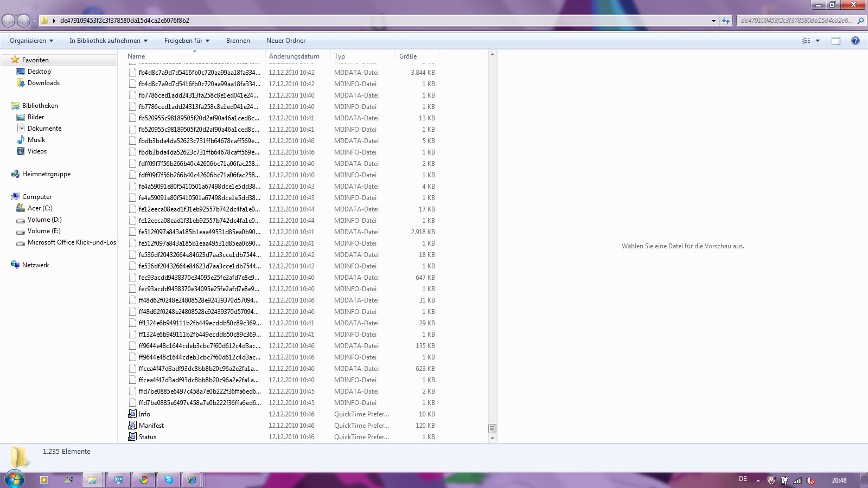Click the Skype icon in the taskbar
The image size is (868, 488).
[x=169, y=480]
